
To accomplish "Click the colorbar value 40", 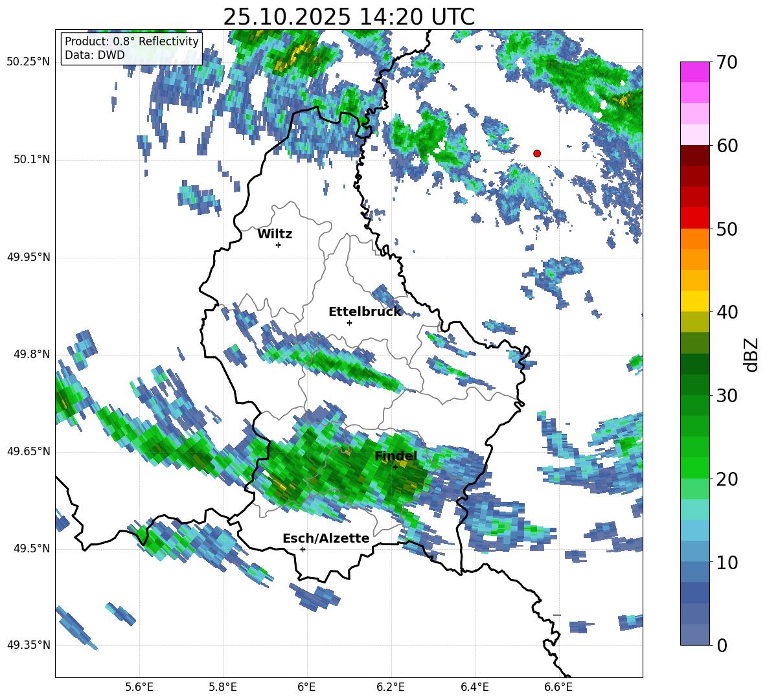I will (x=727, y=312).
